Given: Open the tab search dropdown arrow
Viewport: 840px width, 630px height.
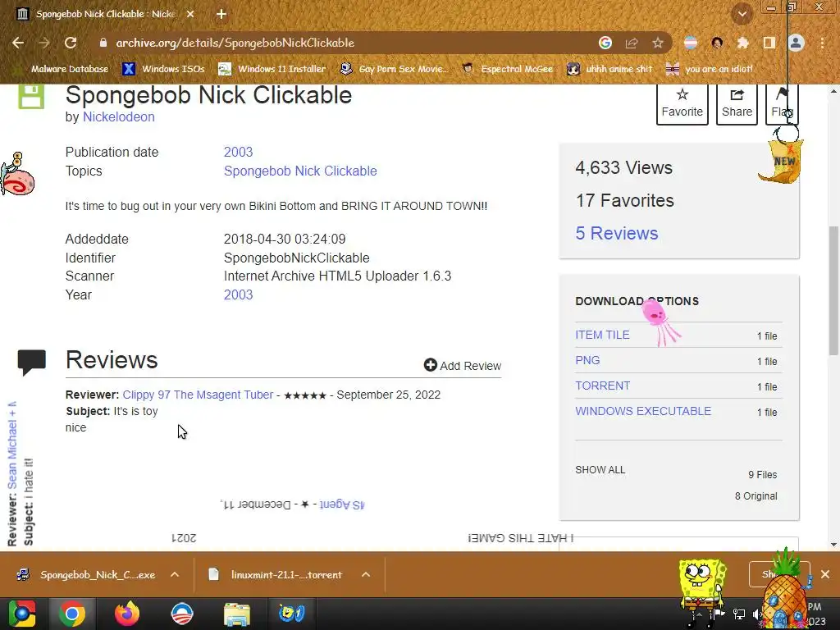Looking at the screenshot, I should [742, 15].
